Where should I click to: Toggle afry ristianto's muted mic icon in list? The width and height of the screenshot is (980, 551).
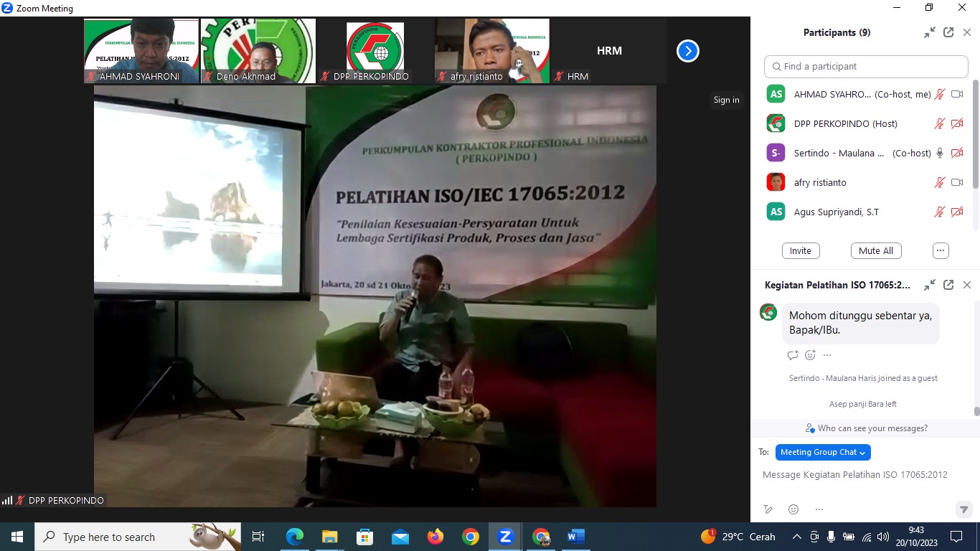coord(940,182)
